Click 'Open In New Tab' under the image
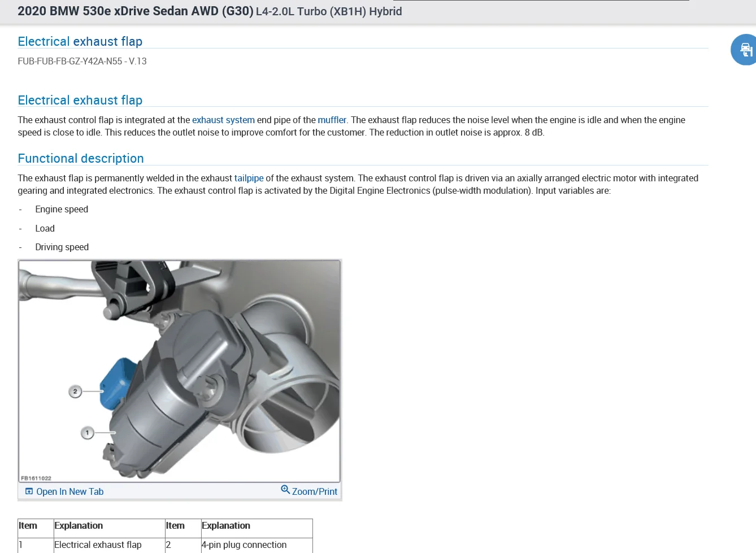This screenshot has height=553, width=756. pyautogui.click(x=69, y=491)
